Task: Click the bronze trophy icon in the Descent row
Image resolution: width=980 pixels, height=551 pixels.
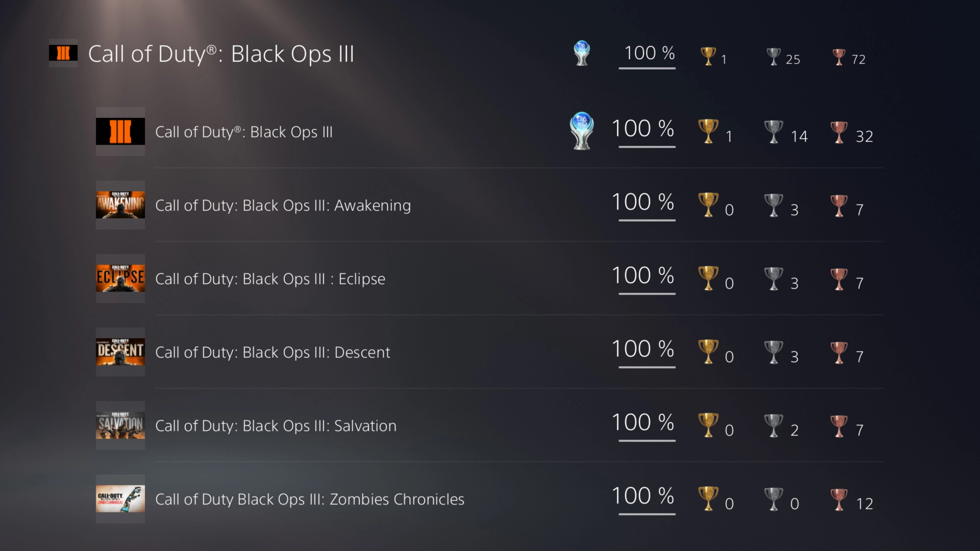Action: click(x=838, y=352)
